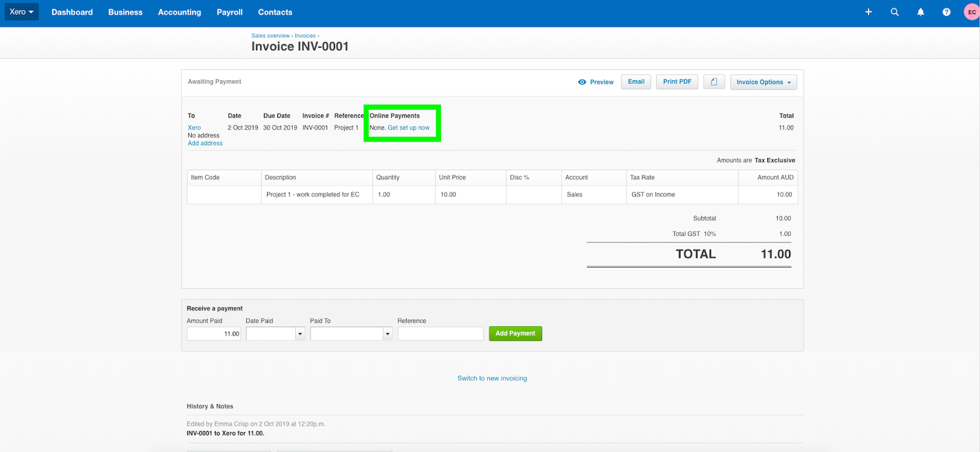Click the invoice date 2 Oct 2019
This screenshot has height=452, width=980.
243,128
